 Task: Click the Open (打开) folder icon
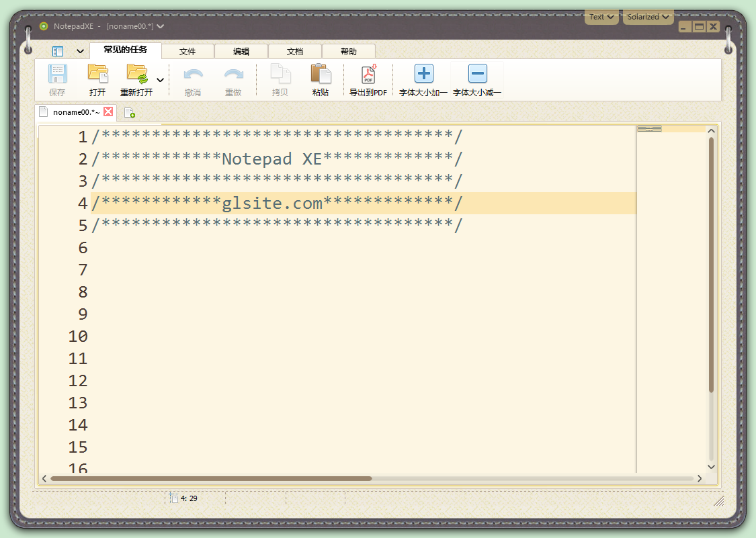(x=97, y=74)
